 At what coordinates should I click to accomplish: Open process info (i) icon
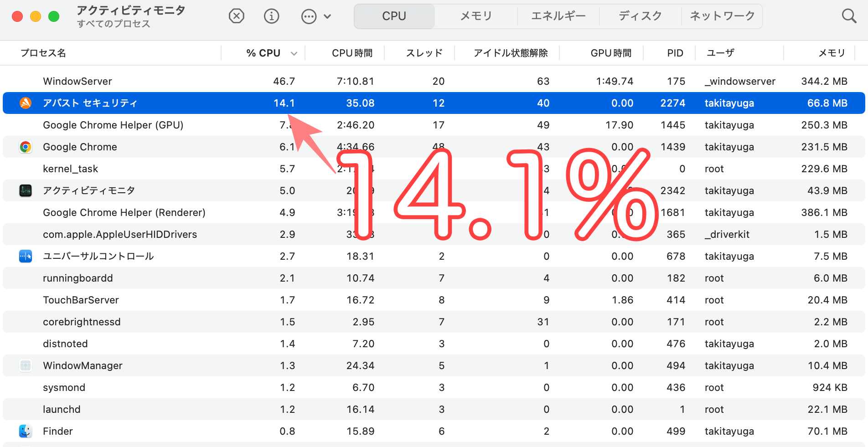[272, 16]
